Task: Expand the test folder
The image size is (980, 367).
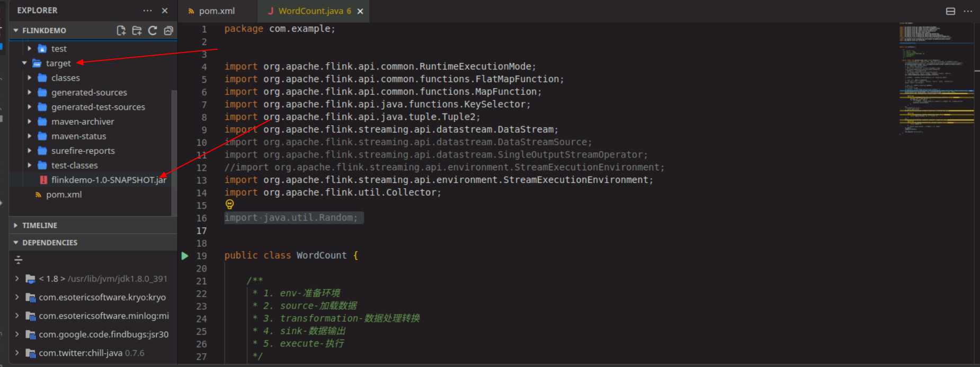Action: (x=30, y=49)
